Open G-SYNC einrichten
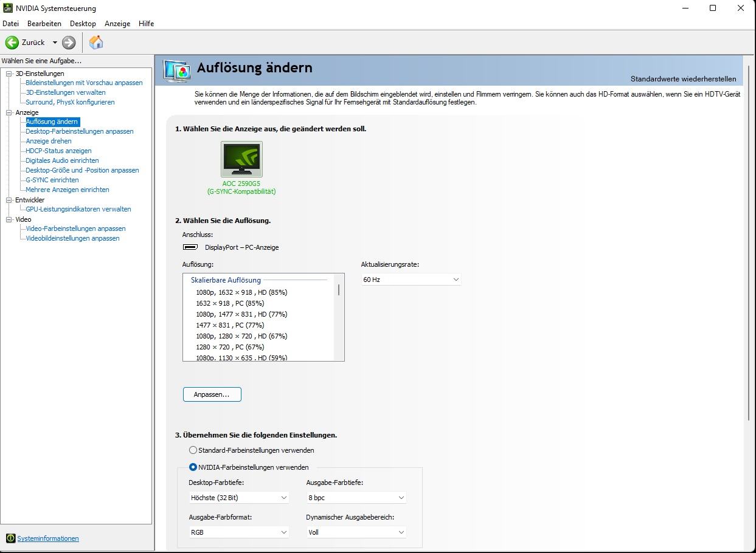The height and width of the screenshot is (553, 756). coord(52,180)
